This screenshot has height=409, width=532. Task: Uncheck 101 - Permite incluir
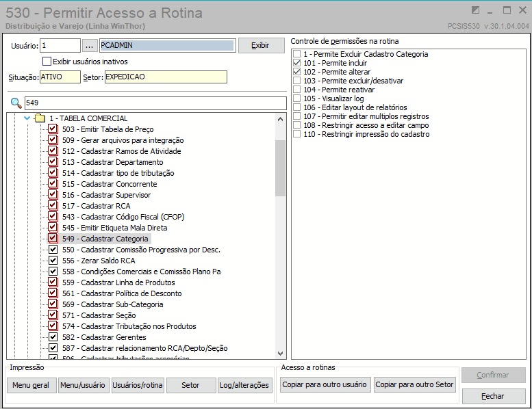tap(297, 63)
